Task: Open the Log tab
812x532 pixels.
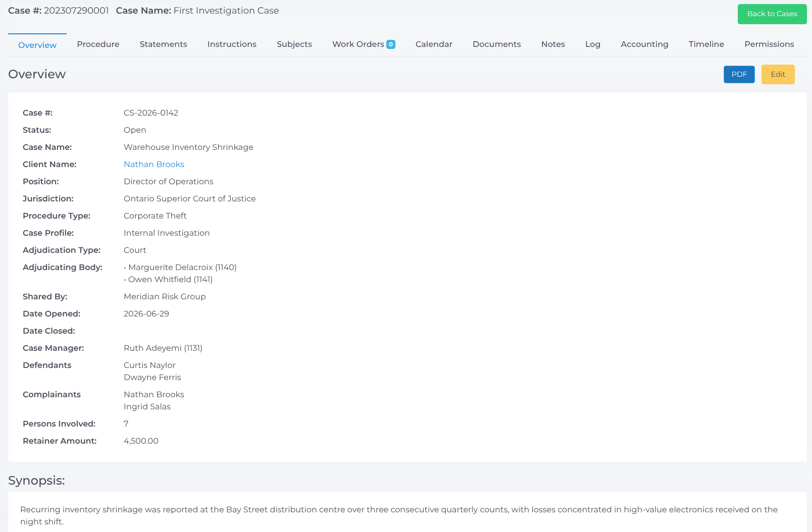Action: click(593, 44)
